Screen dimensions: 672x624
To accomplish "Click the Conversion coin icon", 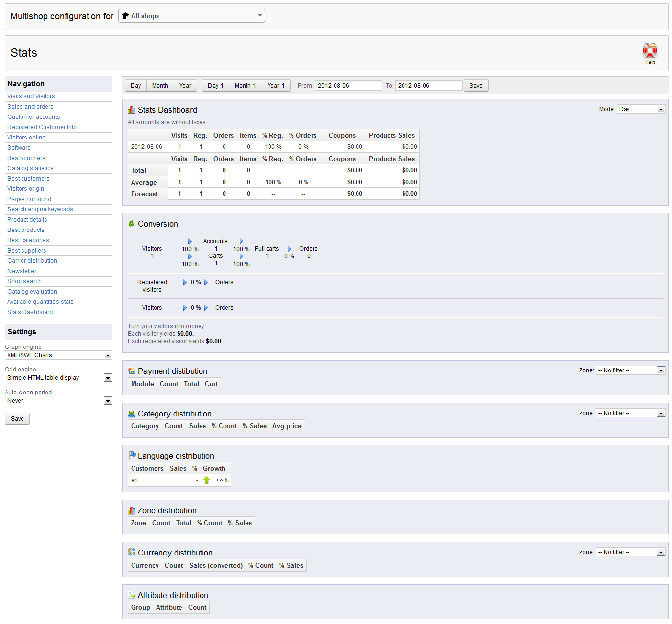I will 131,223.
